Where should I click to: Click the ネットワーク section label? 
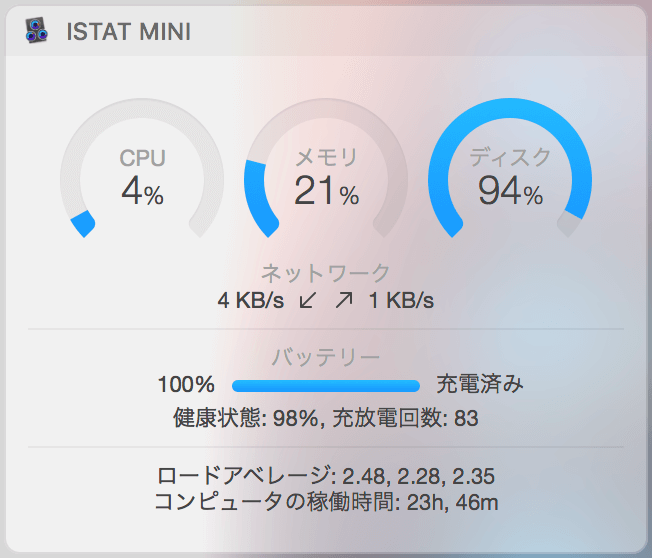(326, 273)
